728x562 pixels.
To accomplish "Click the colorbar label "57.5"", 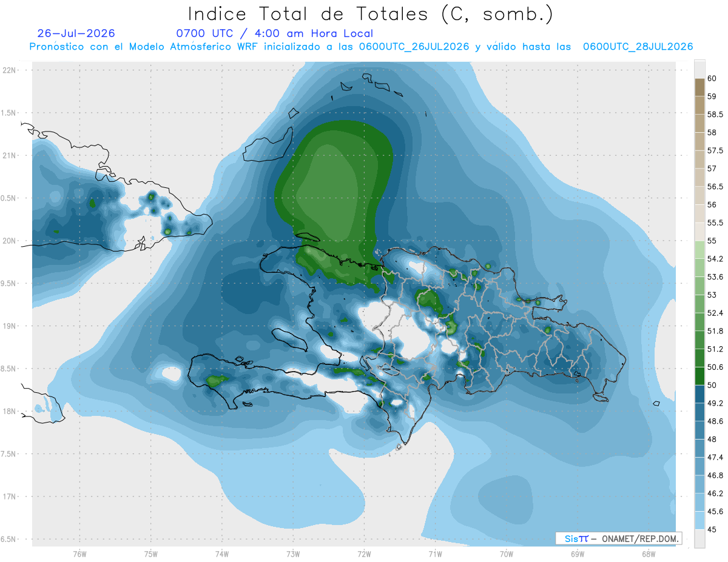I will 715,150.
